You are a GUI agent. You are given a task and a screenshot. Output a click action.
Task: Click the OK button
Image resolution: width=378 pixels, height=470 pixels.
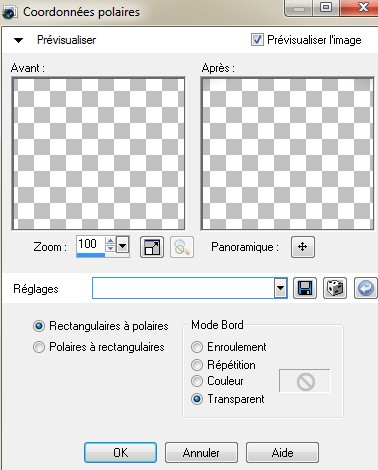coord(120,452)
